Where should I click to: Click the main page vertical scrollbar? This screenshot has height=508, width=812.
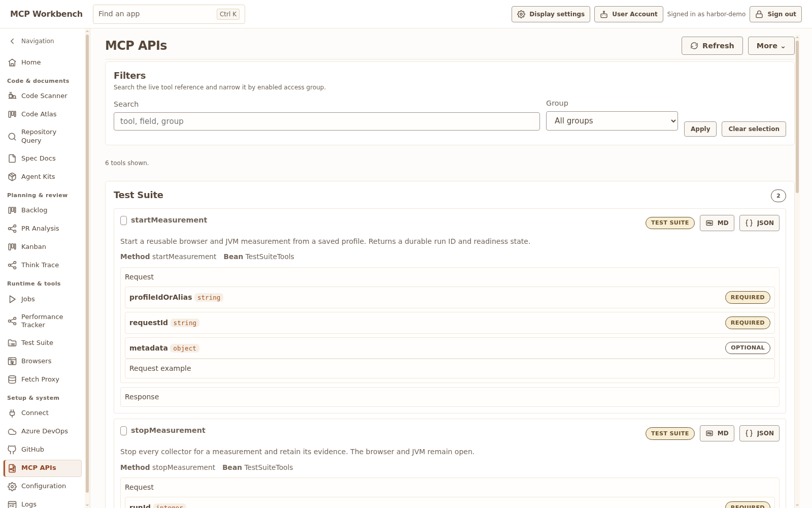797,117
